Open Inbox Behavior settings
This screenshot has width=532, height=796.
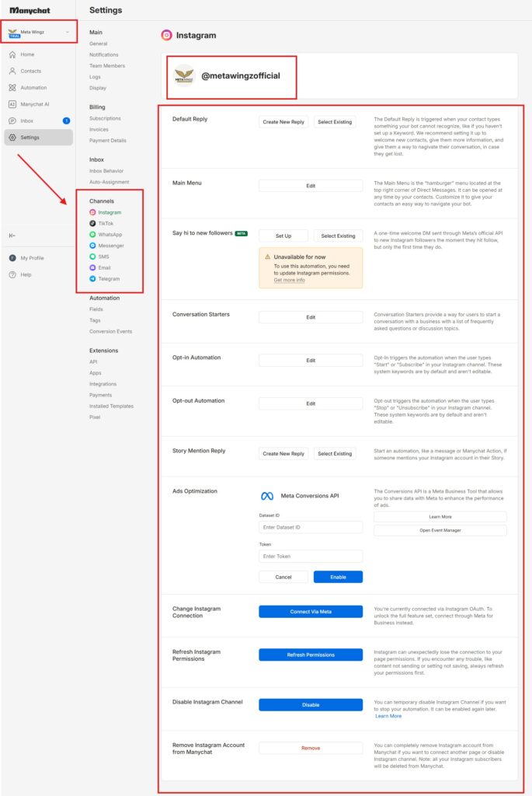tap(106, 171)
